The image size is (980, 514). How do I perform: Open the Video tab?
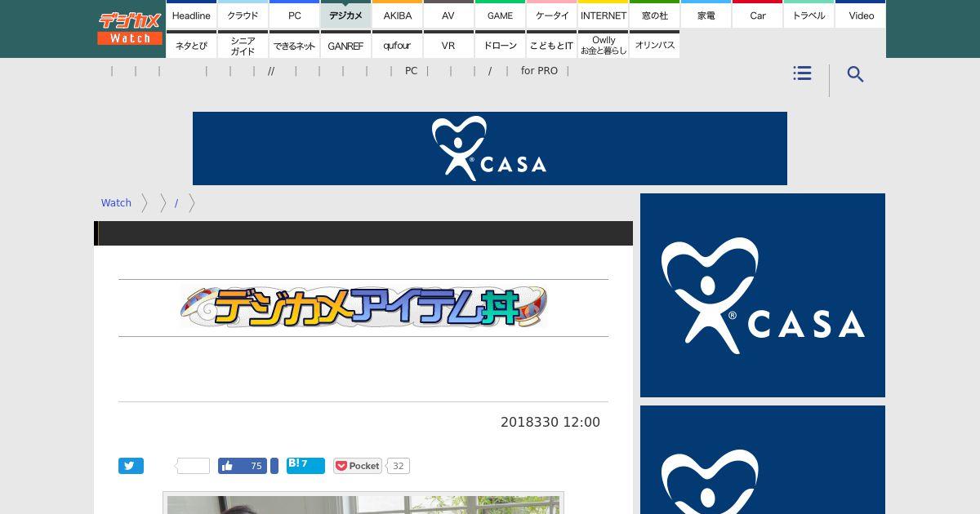pos(861,15)
